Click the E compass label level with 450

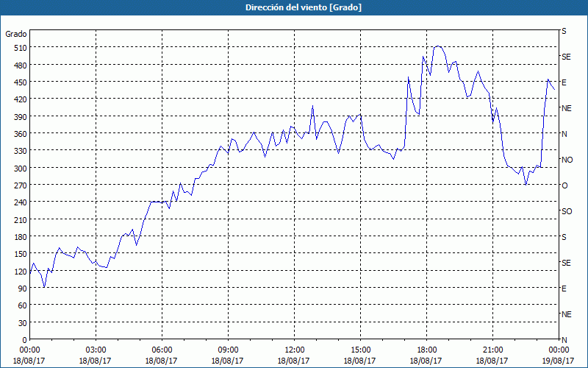(x=564, y=82)
